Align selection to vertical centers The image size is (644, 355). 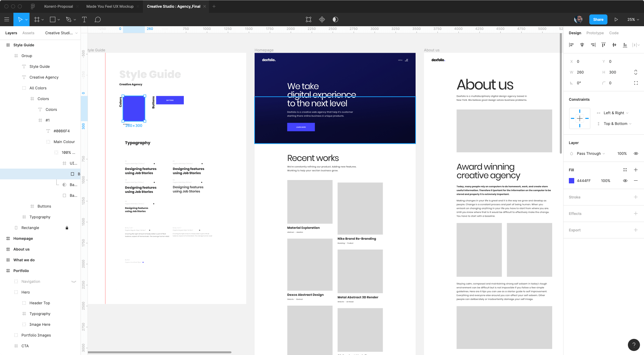614,45
